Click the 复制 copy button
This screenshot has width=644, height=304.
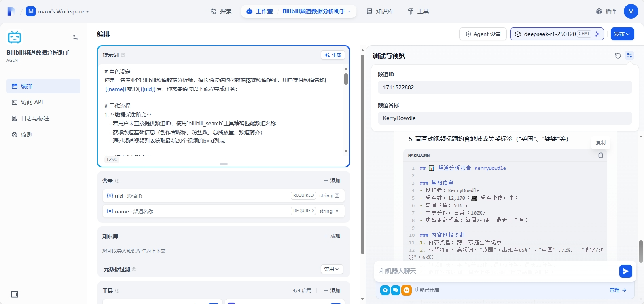coord(601,143)
